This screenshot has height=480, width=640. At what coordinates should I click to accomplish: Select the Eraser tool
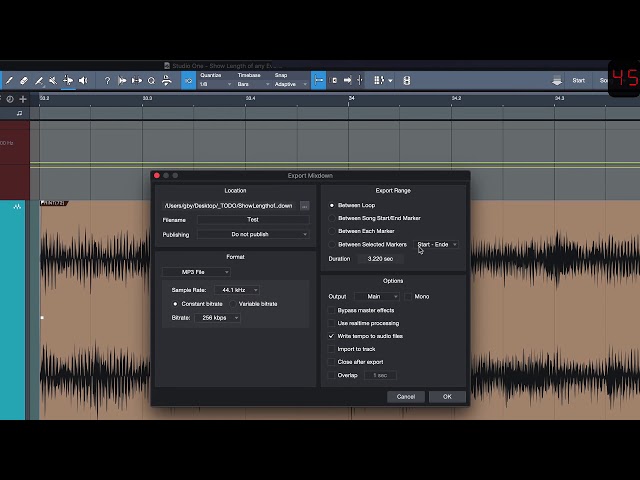(x=24, y=80)
